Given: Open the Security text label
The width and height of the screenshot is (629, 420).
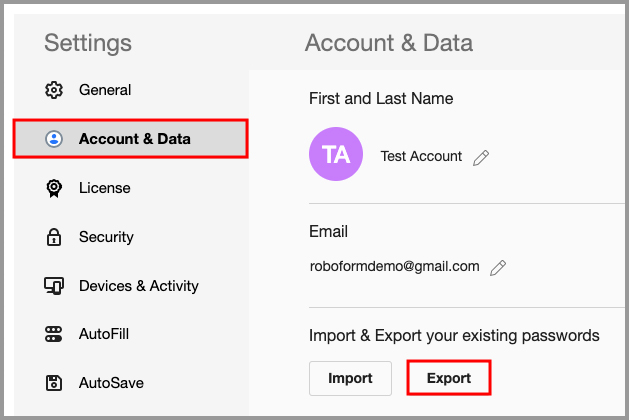Looking at the screenshot, I should tap(106, 237).
